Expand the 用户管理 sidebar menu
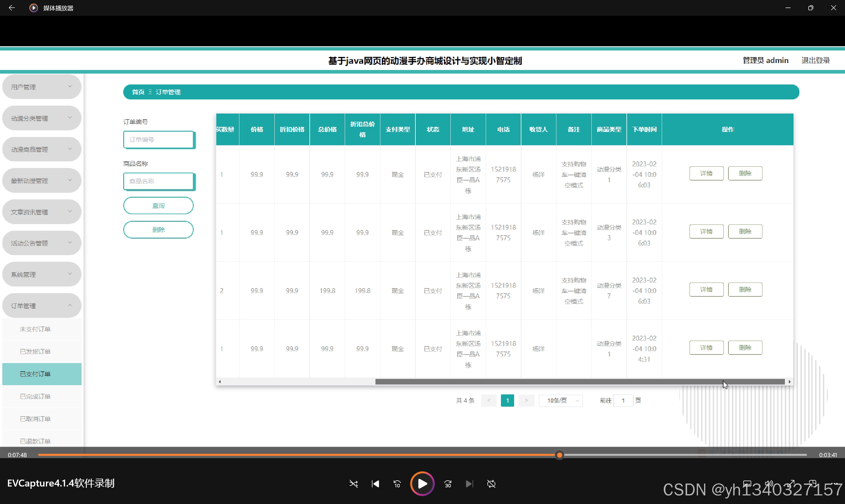Viewport: 845px width, 504px height. [42, 87]
